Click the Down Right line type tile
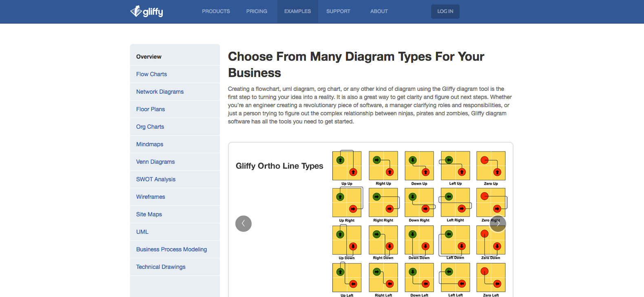This screenshot has width=644, height=297. point(419,202)
